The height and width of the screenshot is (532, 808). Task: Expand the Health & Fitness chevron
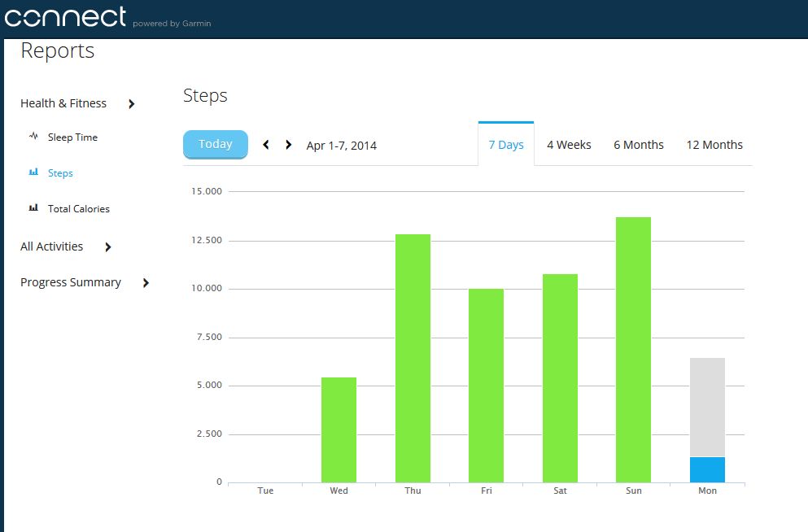[x=131, y=104]
